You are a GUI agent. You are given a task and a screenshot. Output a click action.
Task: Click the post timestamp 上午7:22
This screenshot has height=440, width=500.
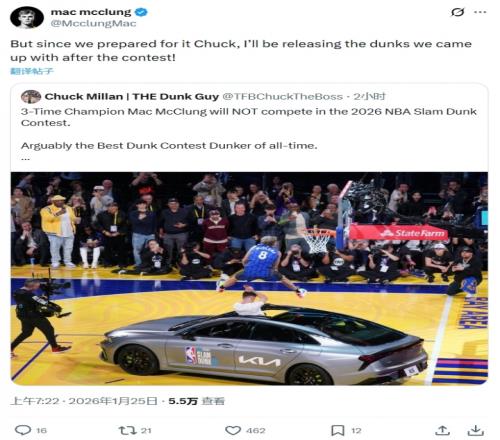click(35, 401)
